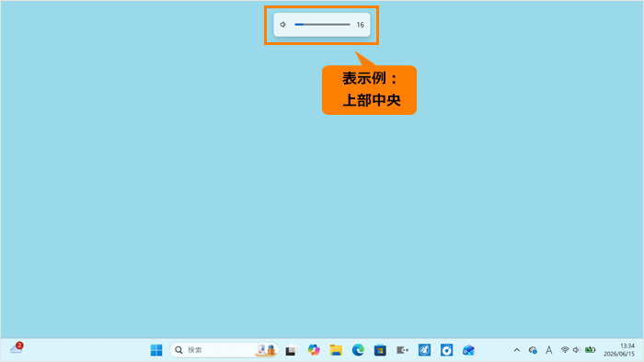Click the volume value 16 text

coord(361,25)
